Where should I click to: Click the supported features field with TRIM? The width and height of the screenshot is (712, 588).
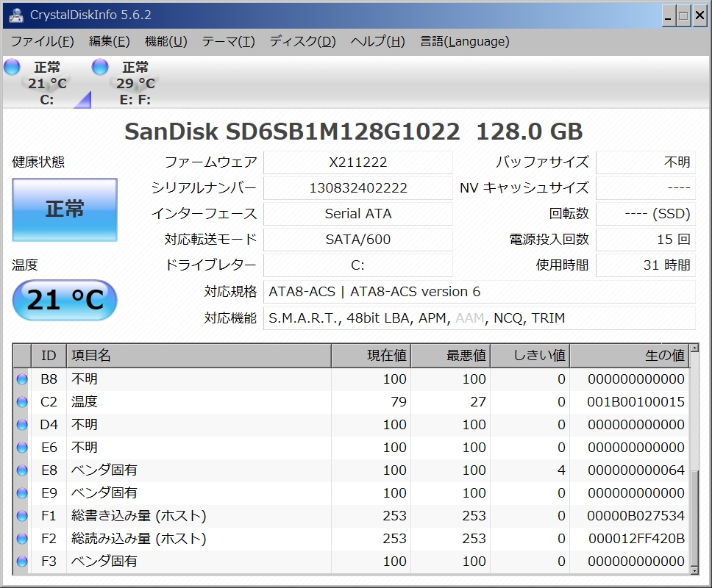point(479,318)
